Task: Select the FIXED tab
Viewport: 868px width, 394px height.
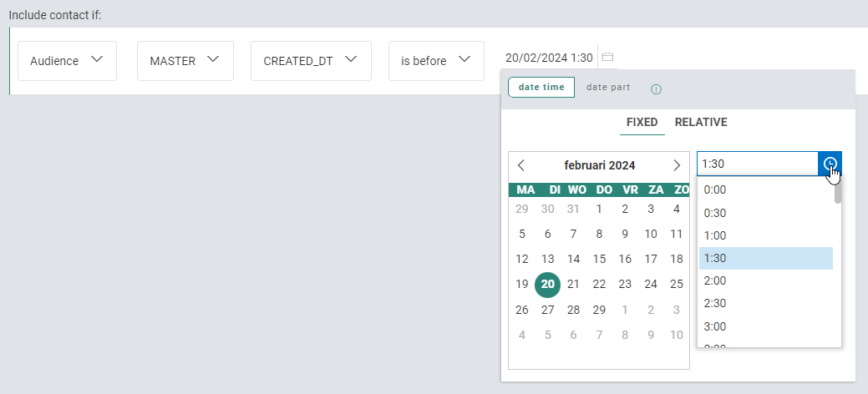Action: (x=642, y=123)
